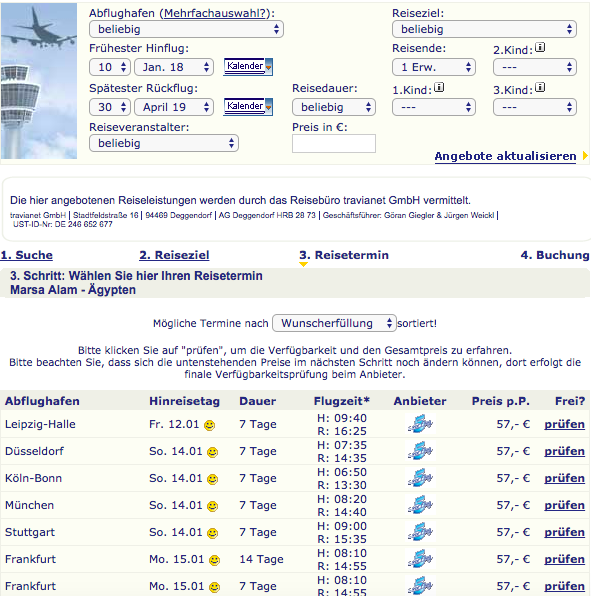Click the "Stuttgart" airport cell
The width and height of the screenshot is (591, 596).
30,532
